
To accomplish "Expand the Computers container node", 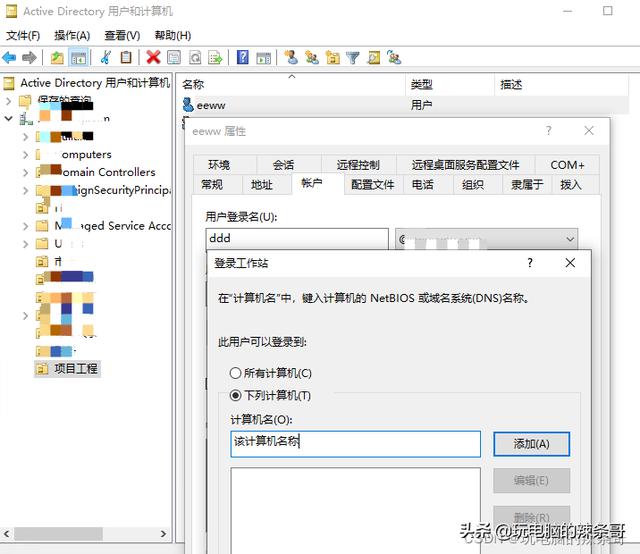I will point(25,154).
